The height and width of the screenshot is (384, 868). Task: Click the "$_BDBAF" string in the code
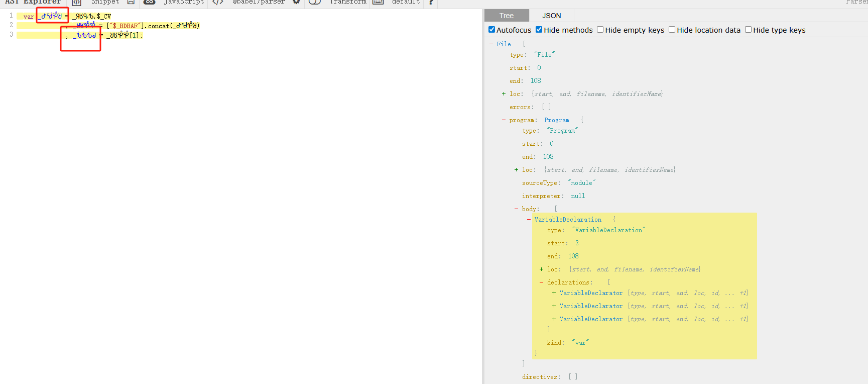(126, 26)
